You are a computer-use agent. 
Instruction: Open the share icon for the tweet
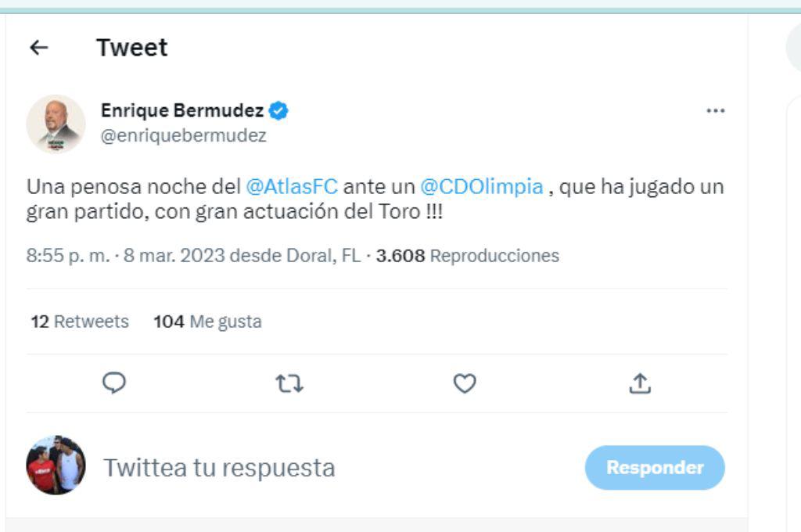point(641,383)
